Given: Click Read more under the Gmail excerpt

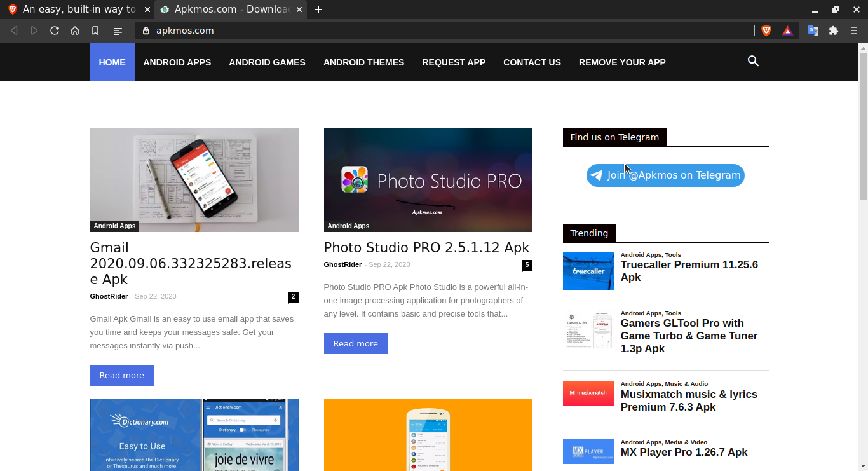Looking at the screenshot, I should (x=122, y=375).
